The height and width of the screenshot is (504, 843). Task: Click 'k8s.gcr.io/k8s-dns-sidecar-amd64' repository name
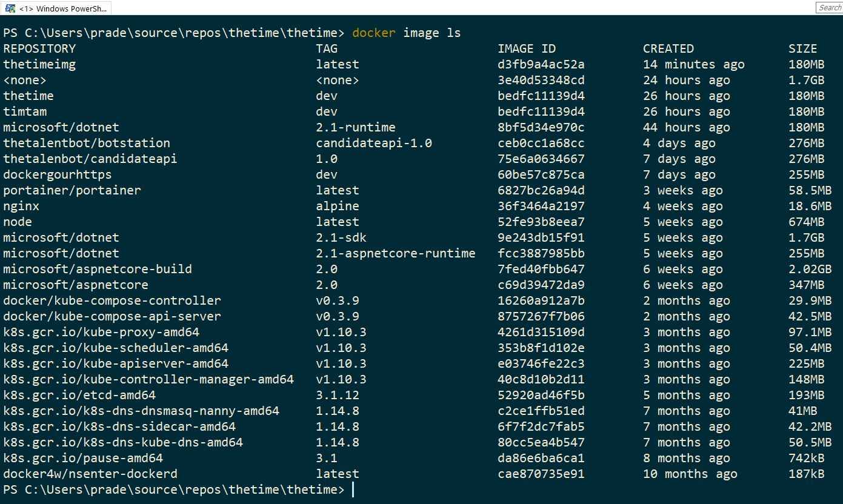pos(119,426)
